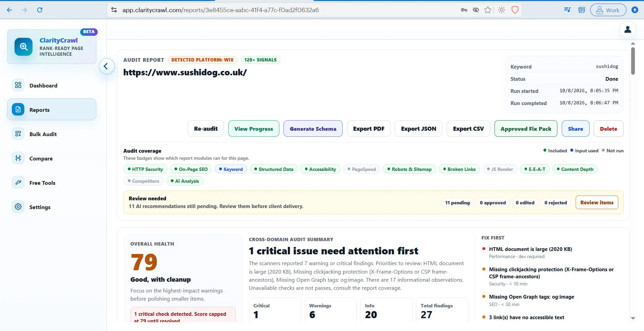Screen dimensions: 644x331
Task: Click the site info icon beside URL
Action: [x=114, y=10]
